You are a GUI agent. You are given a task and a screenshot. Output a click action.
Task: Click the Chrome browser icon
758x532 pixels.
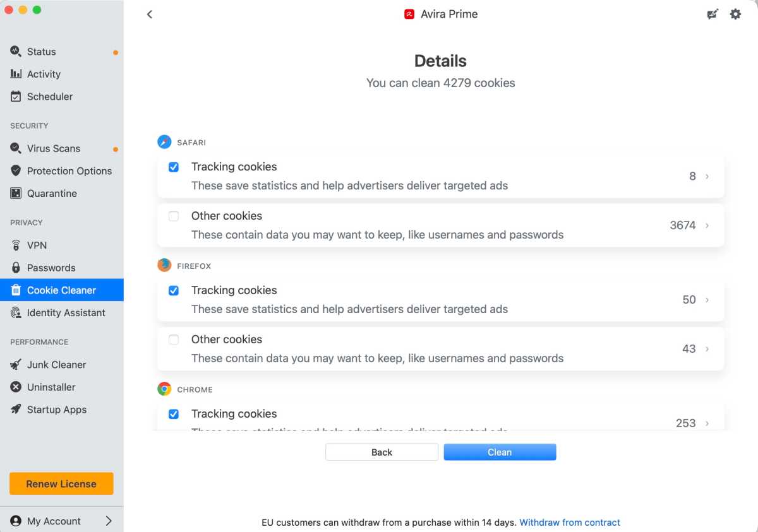click(164, 389)
